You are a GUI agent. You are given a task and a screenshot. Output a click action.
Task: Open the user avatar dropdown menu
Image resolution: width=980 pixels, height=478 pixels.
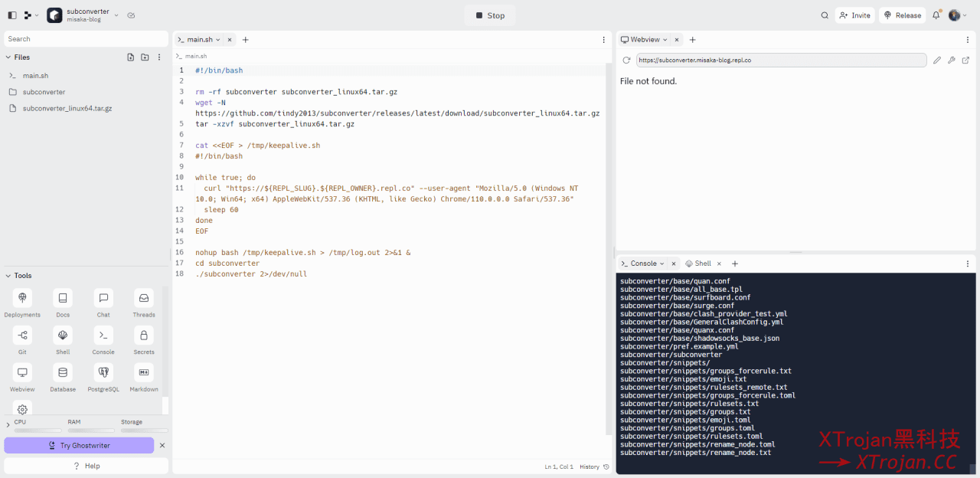click(x=957, y=15)
